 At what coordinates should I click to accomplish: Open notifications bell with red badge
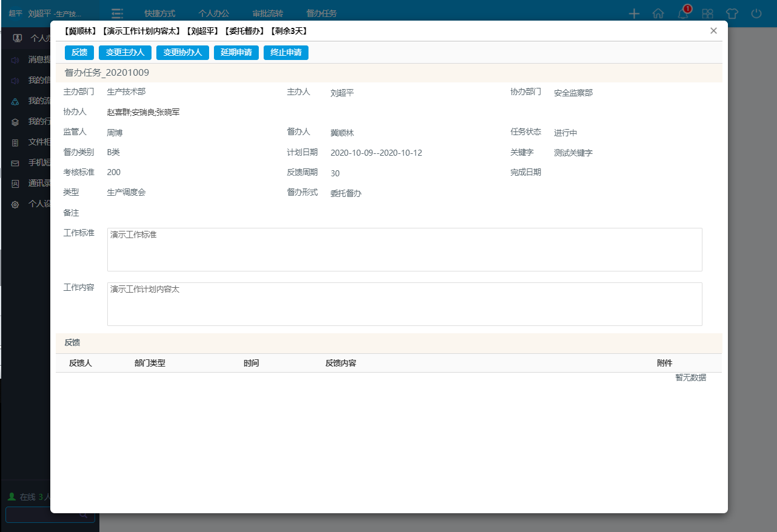(x=683, y=13)
